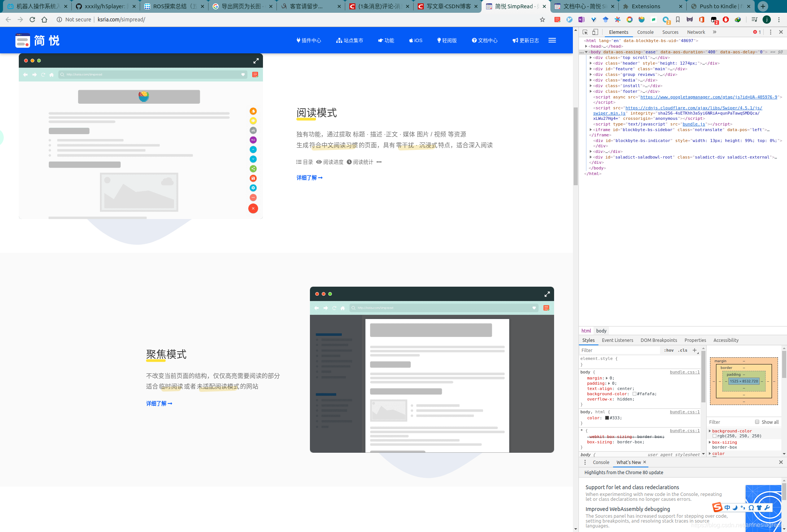
Task: Open 文档中心 navigation item
Action: 485,40
